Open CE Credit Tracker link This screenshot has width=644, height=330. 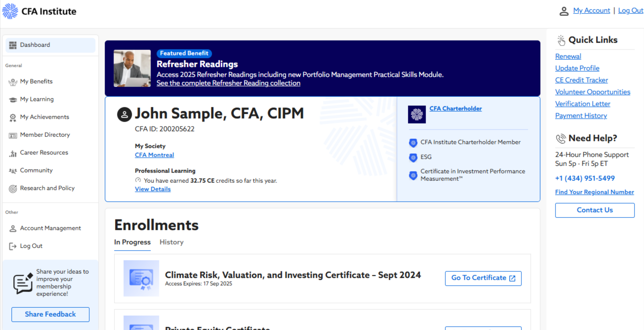click(x=581, y=80)
